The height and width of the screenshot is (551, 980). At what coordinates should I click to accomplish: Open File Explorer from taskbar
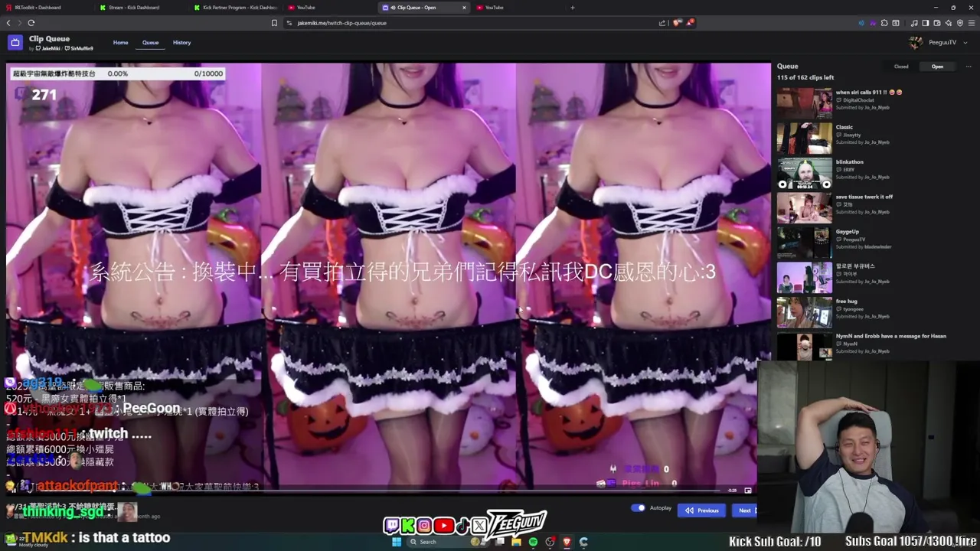tap(517, 542)
